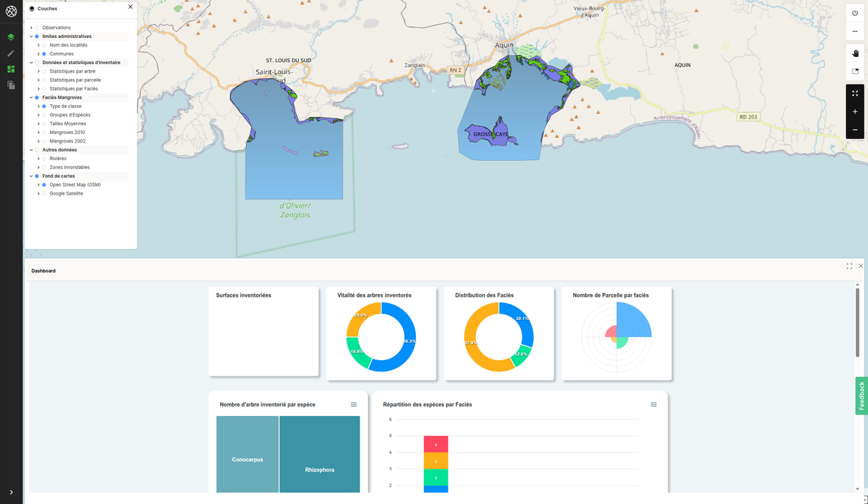Collapse the Faciès Mangroves group
Screen dimensions: 868x504
pyautogui.click(x=31, y=98)
